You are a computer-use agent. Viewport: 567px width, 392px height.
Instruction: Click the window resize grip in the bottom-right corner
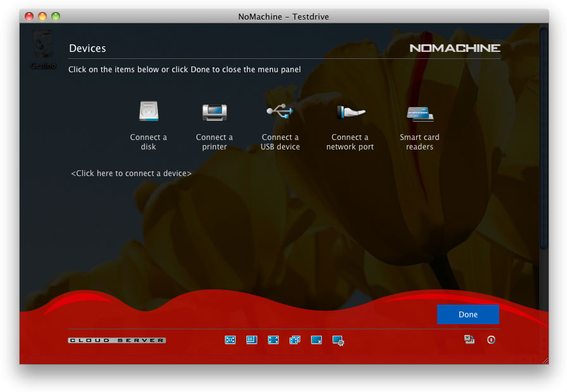pos(545,360)
